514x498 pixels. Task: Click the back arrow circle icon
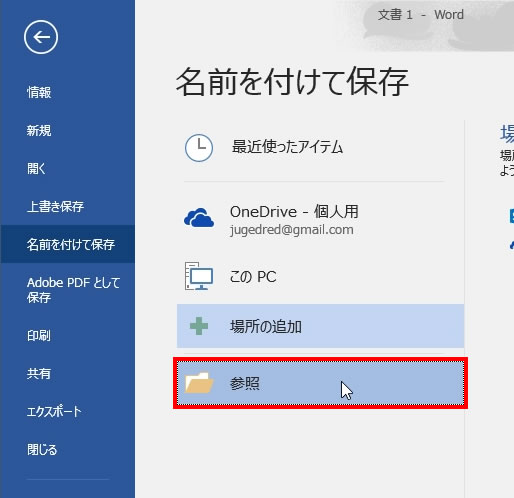41,37
